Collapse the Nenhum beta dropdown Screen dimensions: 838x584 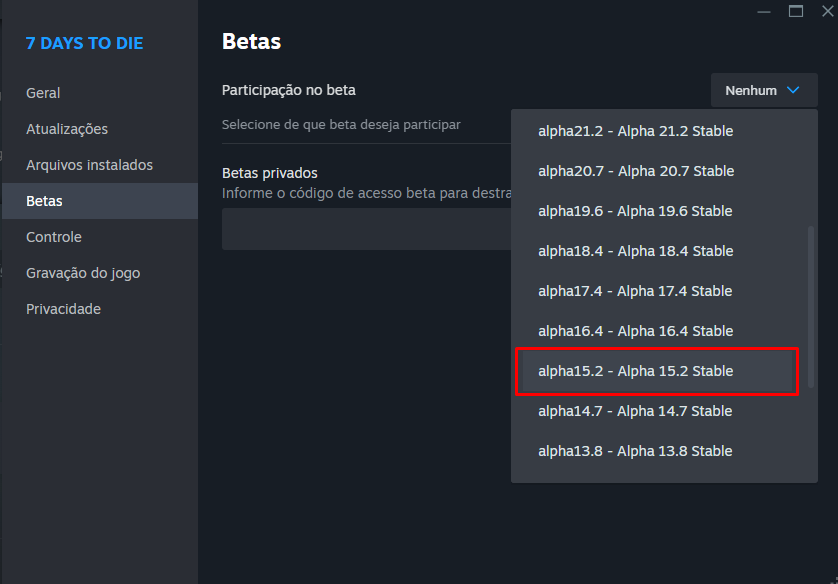tap(764, 90)
